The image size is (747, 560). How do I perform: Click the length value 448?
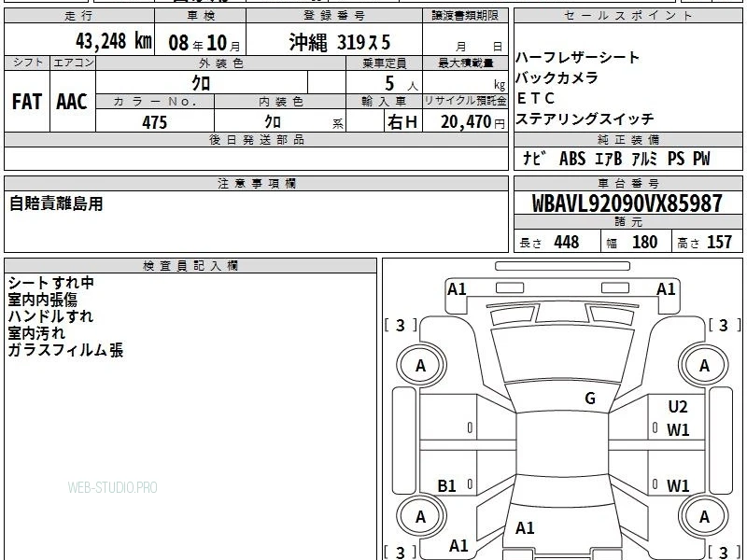567,242
